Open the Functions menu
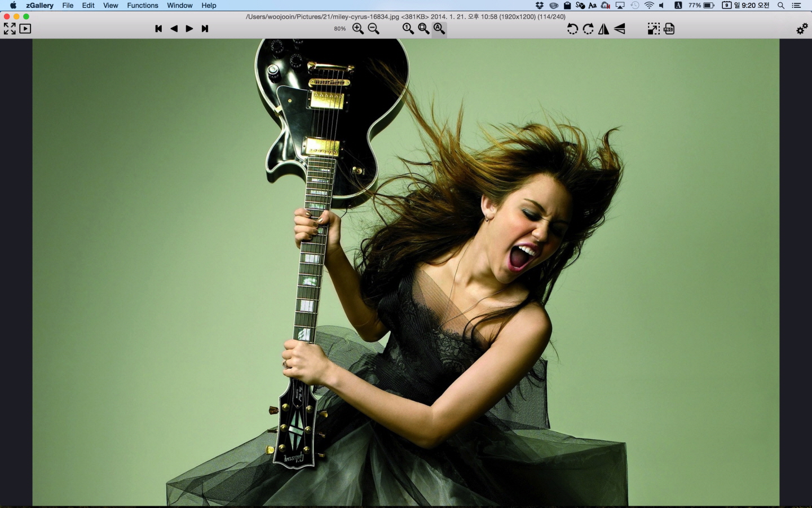The width and height of the screenshot is (812, 508). click(x=142, y=5)
